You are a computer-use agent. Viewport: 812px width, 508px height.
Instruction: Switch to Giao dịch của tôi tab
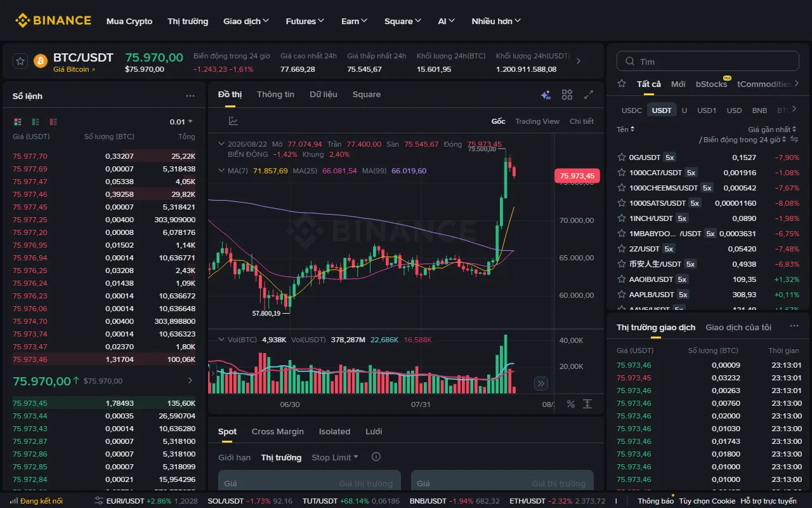[x=738, y=327]
